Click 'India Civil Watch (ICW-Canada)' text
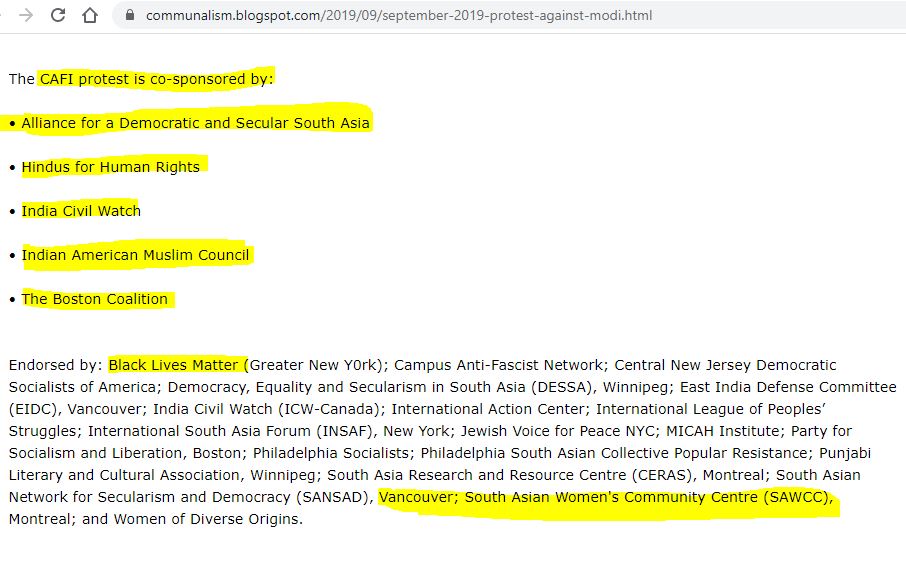Image resolution: width=906 pixels, height=574 pixels. pyautogui.click(x=266, y=409)
